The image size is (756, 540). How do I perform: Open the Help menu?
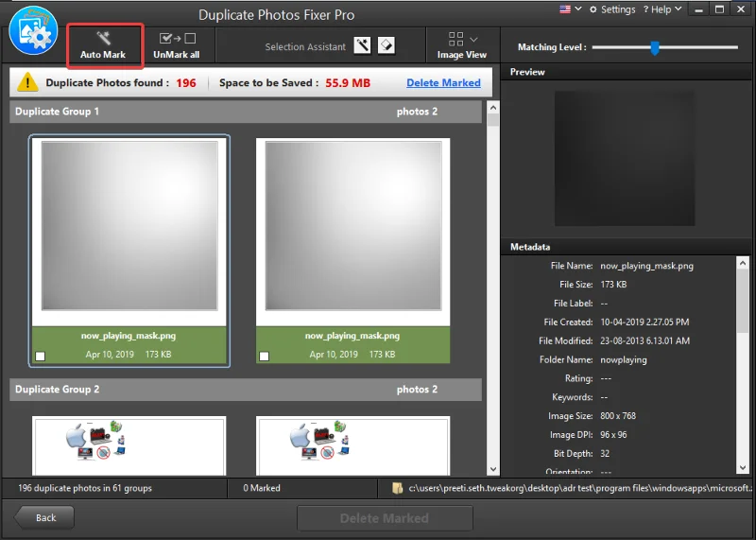(662, 9)
